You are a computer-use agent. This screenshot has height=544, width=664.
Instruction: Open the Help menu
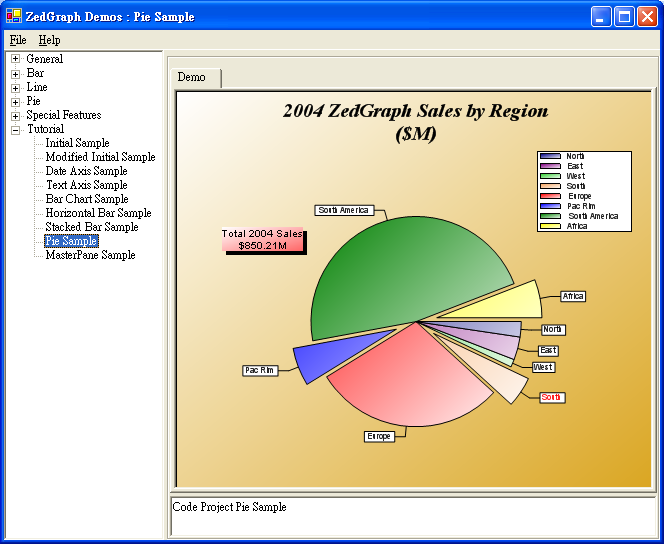(50, 40)
